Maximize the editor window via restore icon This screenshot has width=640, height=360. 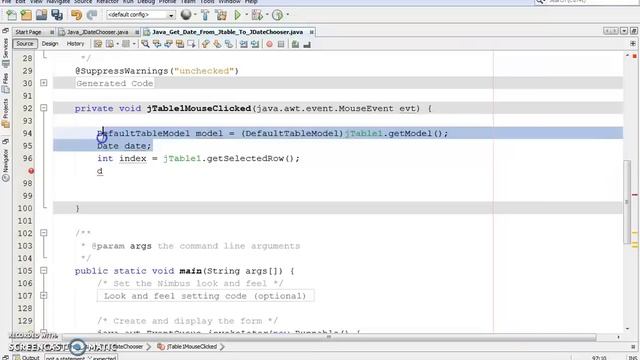tap(633, 31)
